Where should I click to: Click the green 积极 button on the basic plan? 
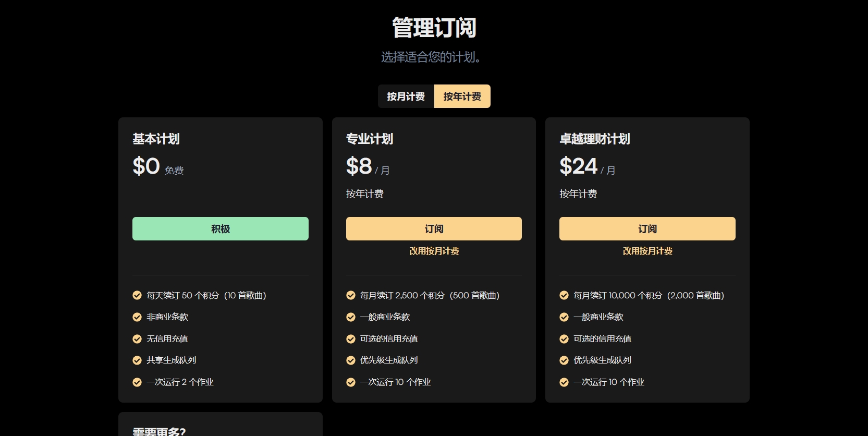coord(221,229)
